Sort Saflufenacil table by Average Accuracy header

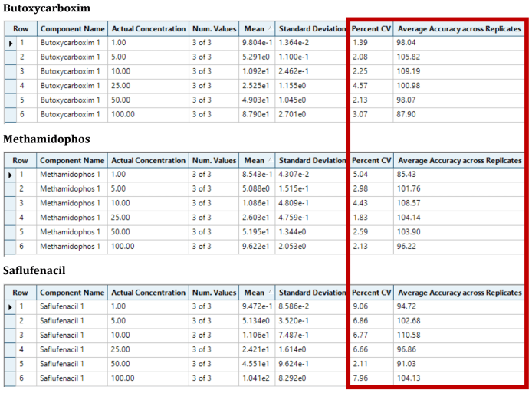tap(459, 293)
